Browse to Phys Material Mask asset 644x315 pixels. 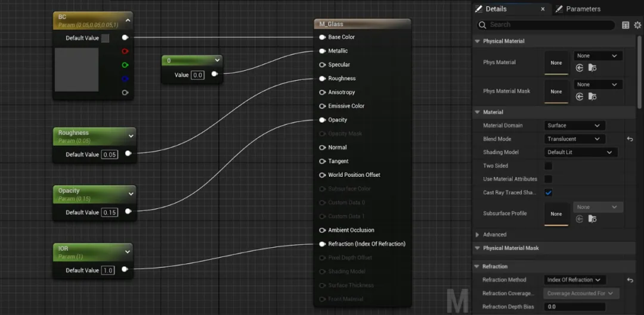(x=592, y=97)
